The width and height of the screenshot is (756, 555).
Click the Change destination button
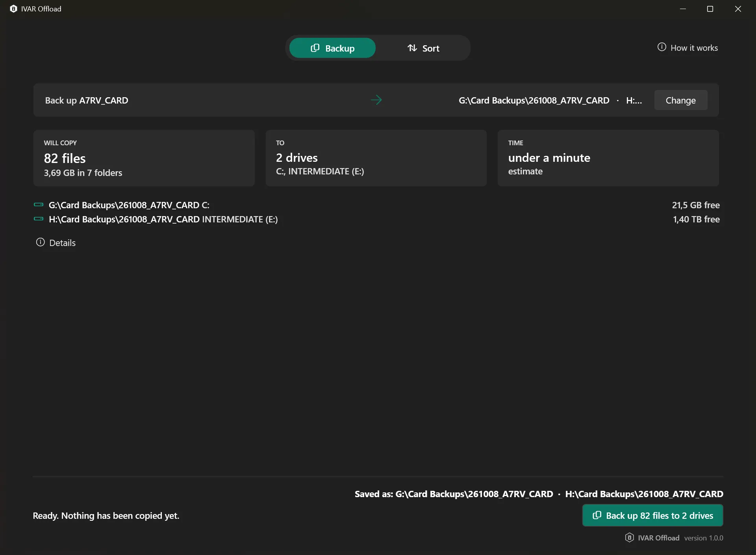(681, 100)
